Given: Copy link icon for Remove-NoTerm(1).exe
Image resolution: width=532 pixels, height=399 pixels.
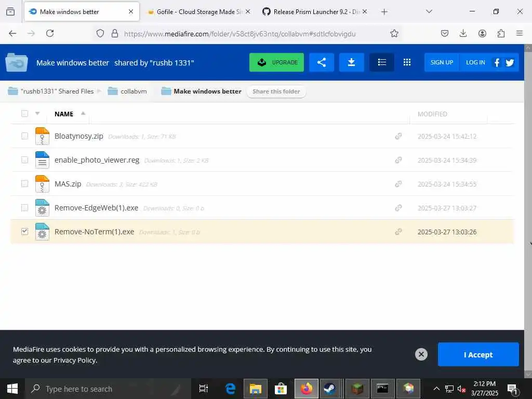Looking at the screenshot, I should pos(398,232).
